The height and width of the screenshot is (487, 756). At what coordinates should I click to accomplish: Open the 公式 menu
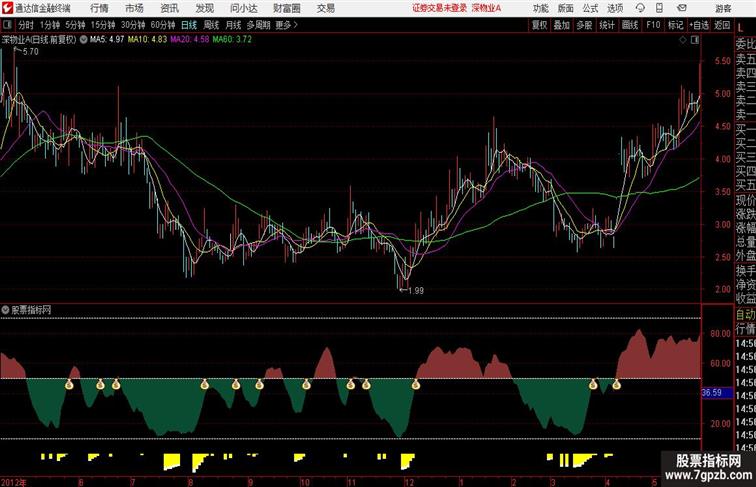coord(590,8)
